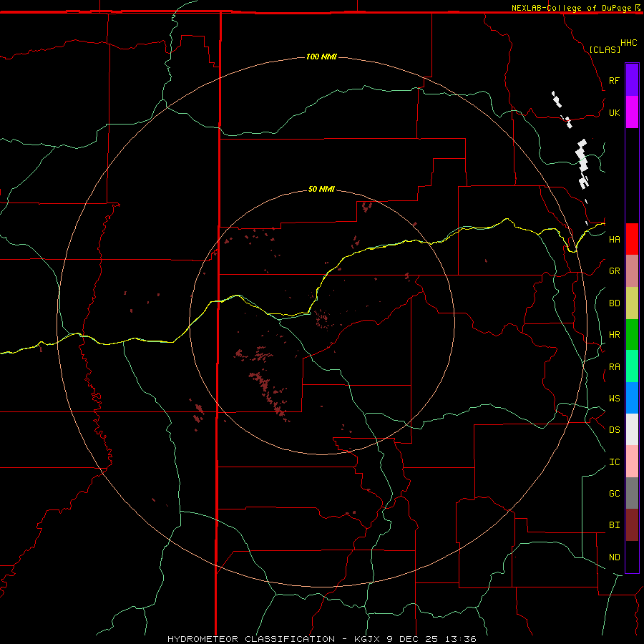Click the BI dark red legend swatch
Screen dimensions: 644x644
click(x=632, y=525)
